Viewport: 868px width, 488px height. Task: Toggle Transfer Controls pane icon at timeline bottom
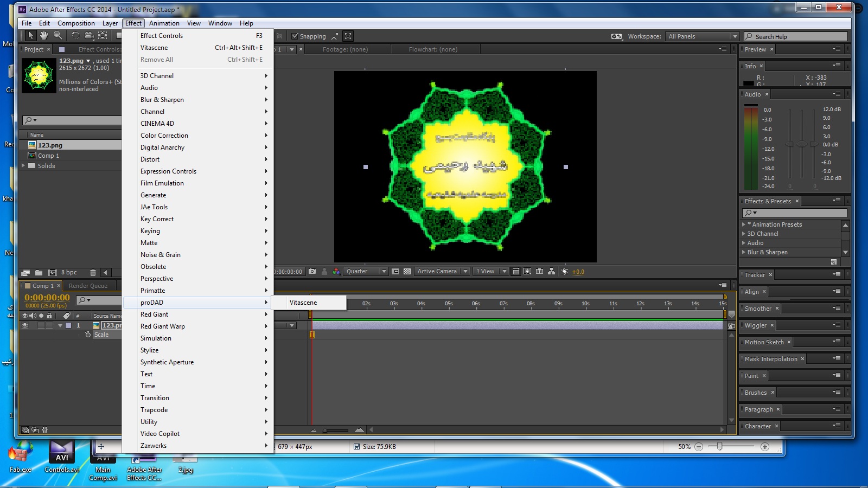point(35,429)
